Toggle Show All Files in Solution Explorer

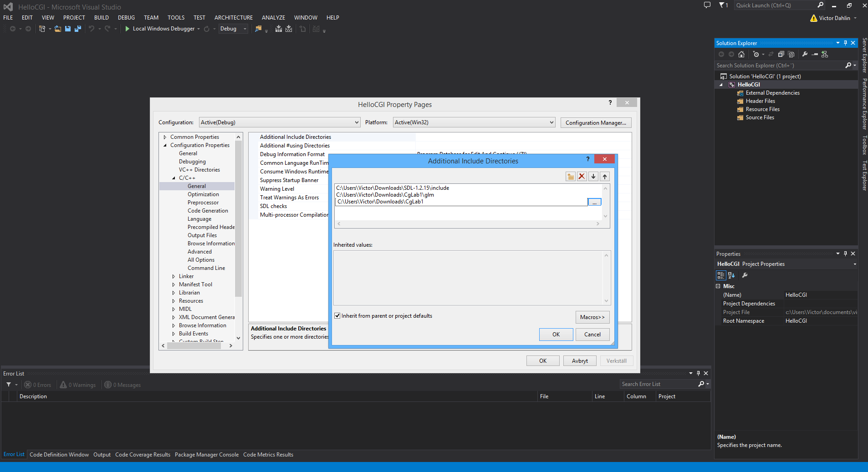[791, 54]
